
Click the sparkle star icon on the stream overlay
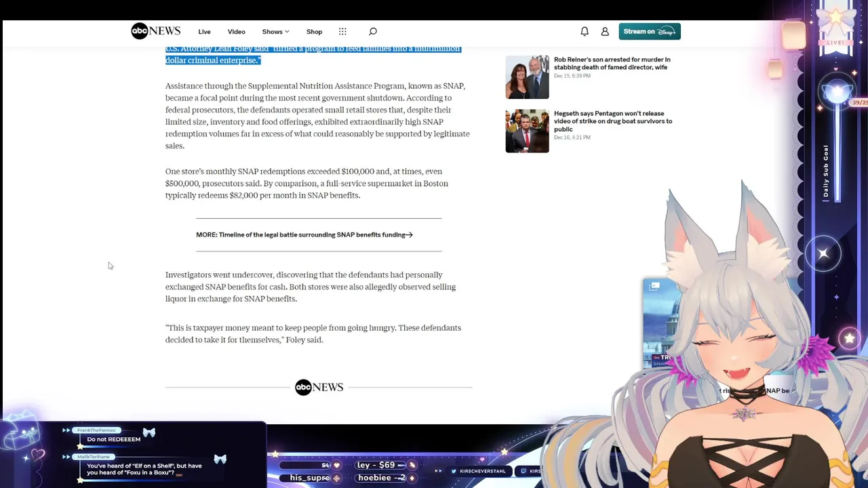point(823,253)
